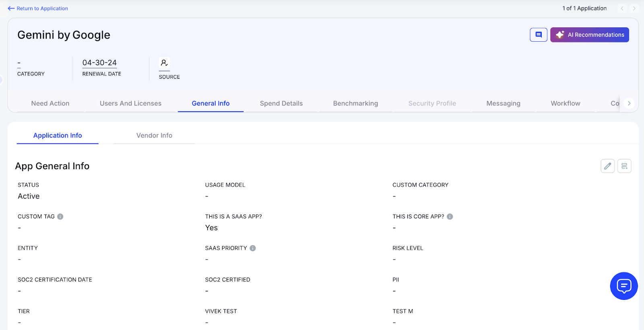The height and width of the screenshot is (330, 644).
Task: Click the 'RENEWAL DATE' label
Action: (x=102, y=74)
